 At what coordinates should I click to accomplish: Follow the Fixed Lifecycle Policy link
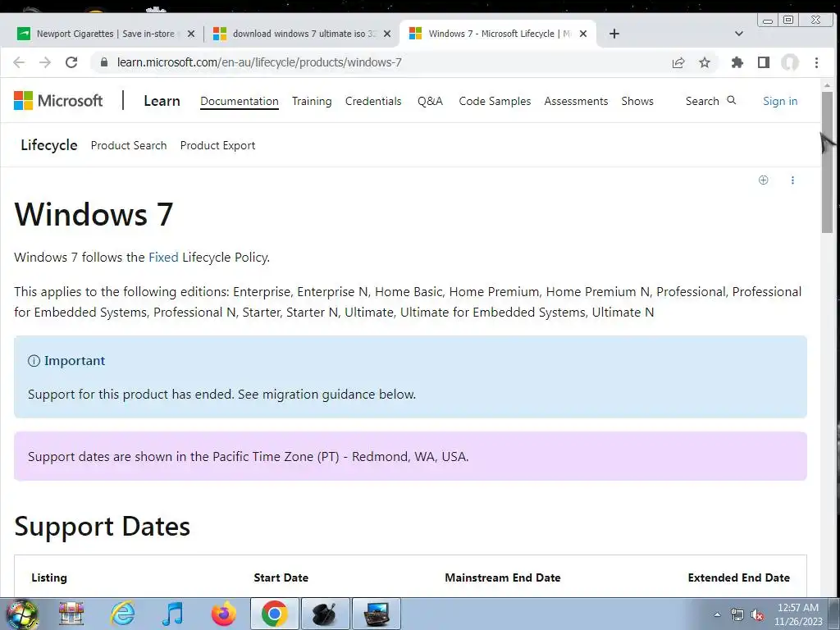[163, 257]
